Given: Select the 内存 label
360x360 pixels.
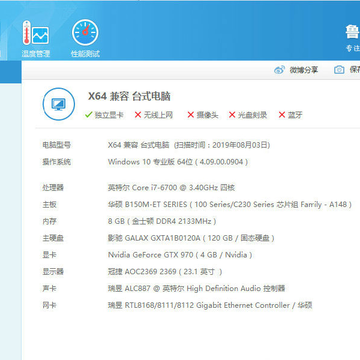Looking at the screenshot, I should [x=49, y=221].
